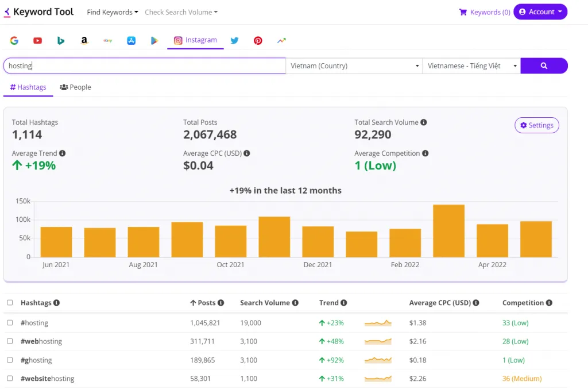This screenshot has height=389, width=588.
Task: Check the #hosting row checkbox
Action: tap(10, 322)
